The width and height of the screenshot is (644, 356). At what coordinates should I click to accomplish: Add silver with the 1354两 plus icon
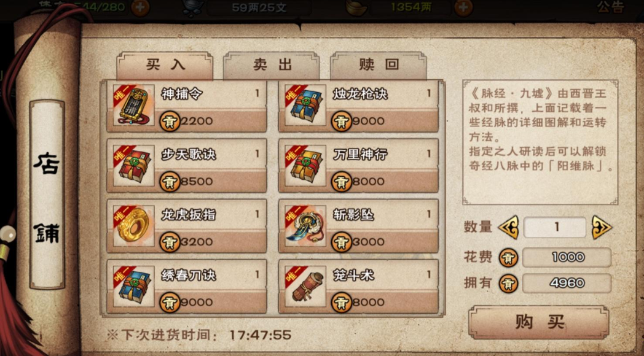(x=463, y=7)
